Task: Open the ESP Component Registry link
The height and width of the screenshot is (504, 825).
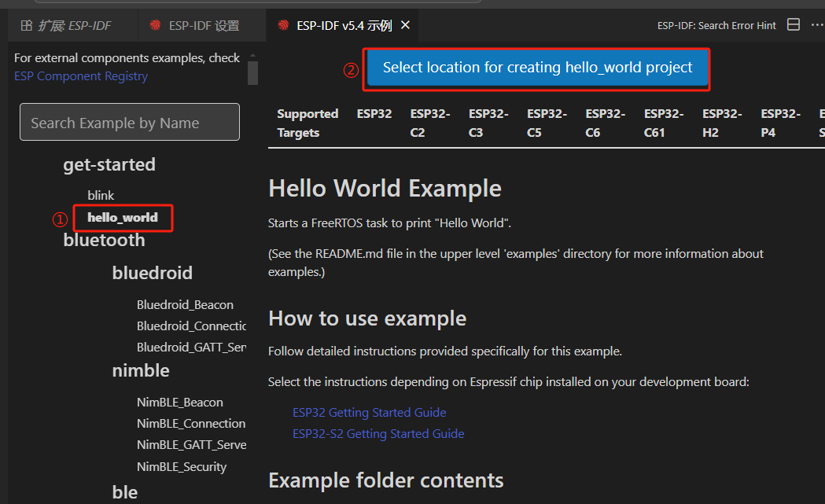Action: pyautogui.click(x=81, y=75)
